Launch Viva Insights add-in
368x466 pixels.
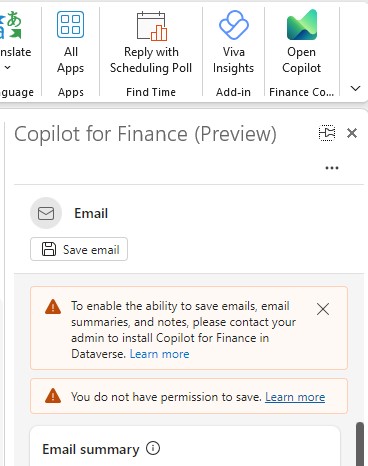234,25
